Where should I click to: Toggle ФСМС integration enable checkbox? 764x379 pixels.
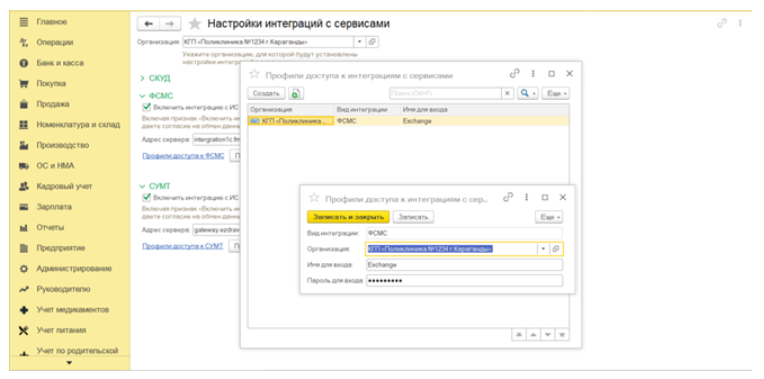(146, 107)
